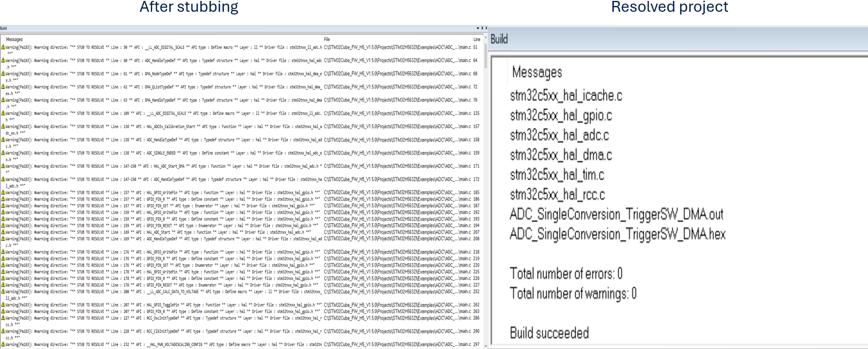Click warning icon for HAL_ADCEx_Calibration_Start message
868x349 pixels.
tap(3, 127)
